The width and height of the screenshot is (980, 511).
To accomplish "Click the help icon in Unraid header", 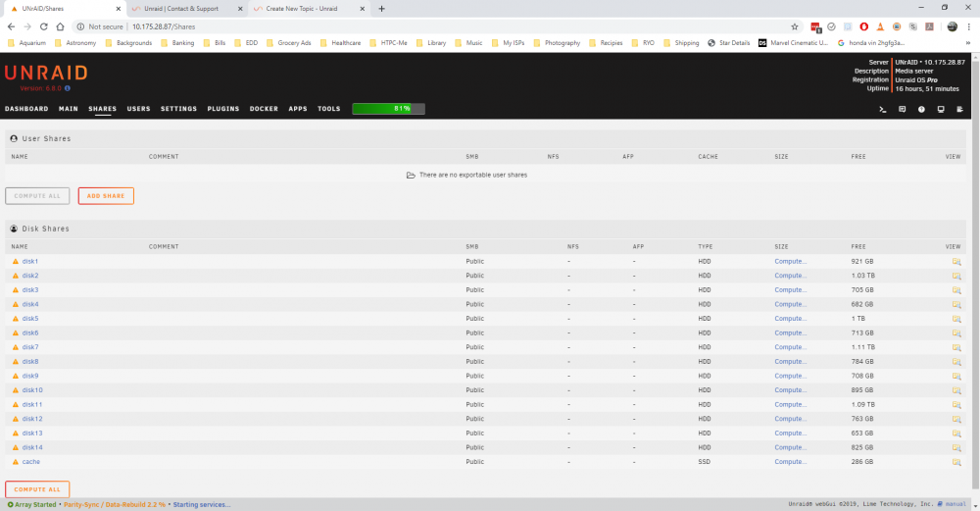I will pos(921,109).
